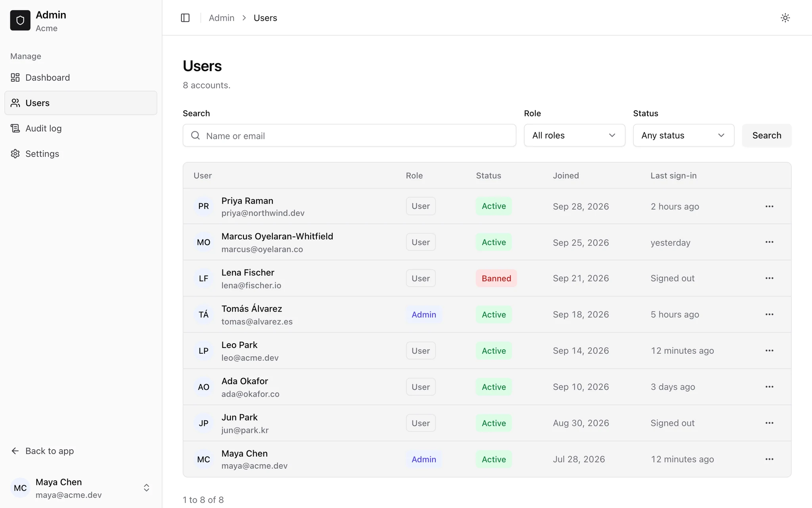The height and width of the screenshot is (508, 812).
Task: Open actions menu for Ada Okafor
Action: point(769,387)
